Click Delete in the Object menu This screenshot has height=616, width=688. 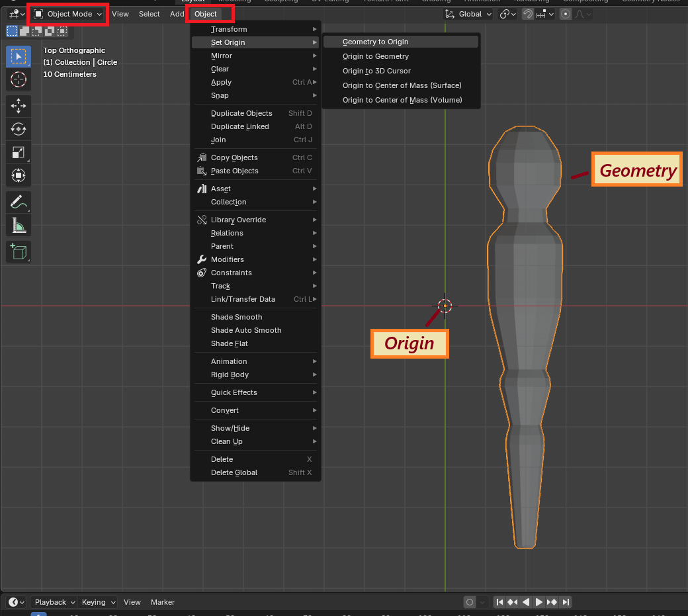(255, 459)
